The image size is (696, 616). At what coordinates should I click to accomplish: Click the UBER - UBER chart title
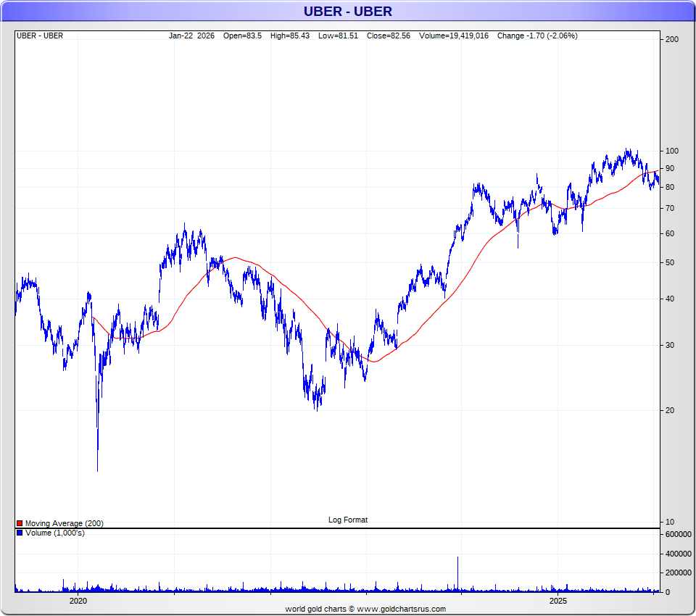point(347,11)
